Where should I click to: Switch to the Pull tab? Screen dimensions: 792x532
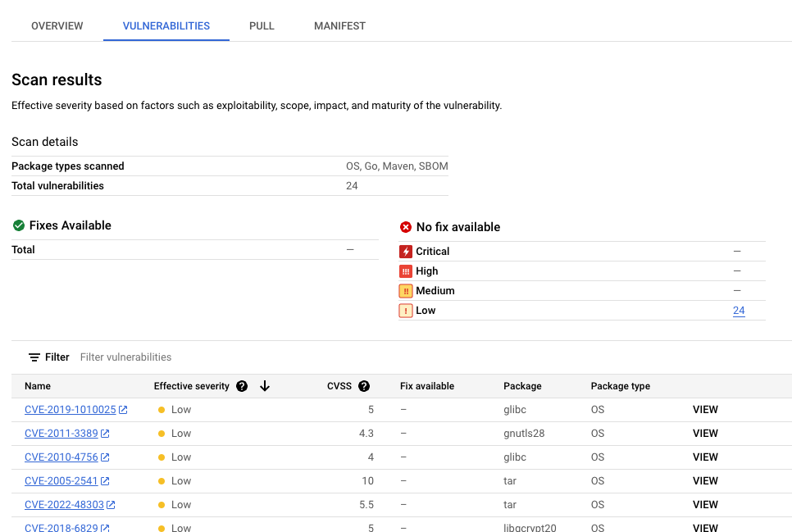[x=262, y=25]
